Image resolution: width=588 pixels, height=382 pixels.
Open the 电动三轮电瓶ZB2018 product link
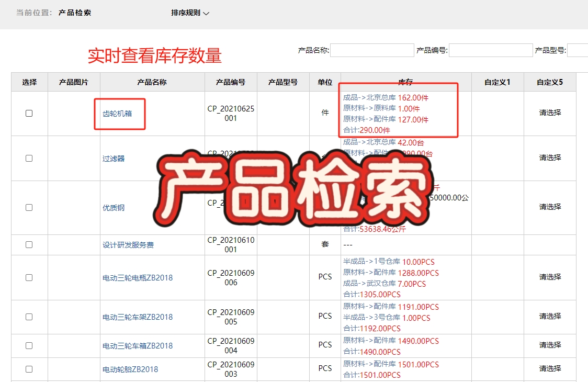point(138,278)
